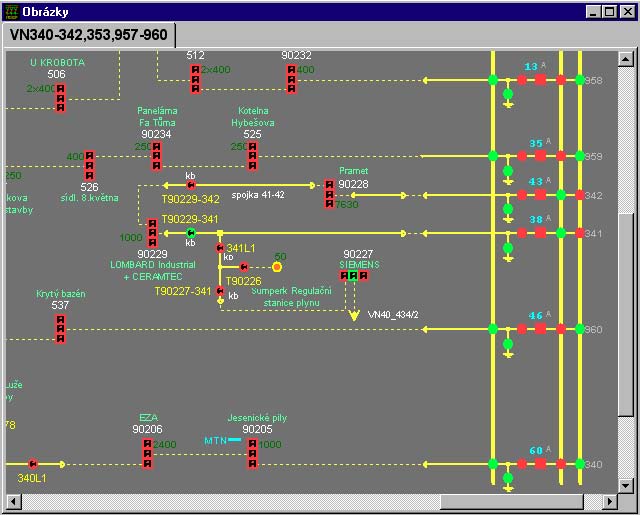Image resolution: width=640 pixels, height=515 pixels.
Task: Select the Krytý bazén 537 station symbol
Action: 60,328
